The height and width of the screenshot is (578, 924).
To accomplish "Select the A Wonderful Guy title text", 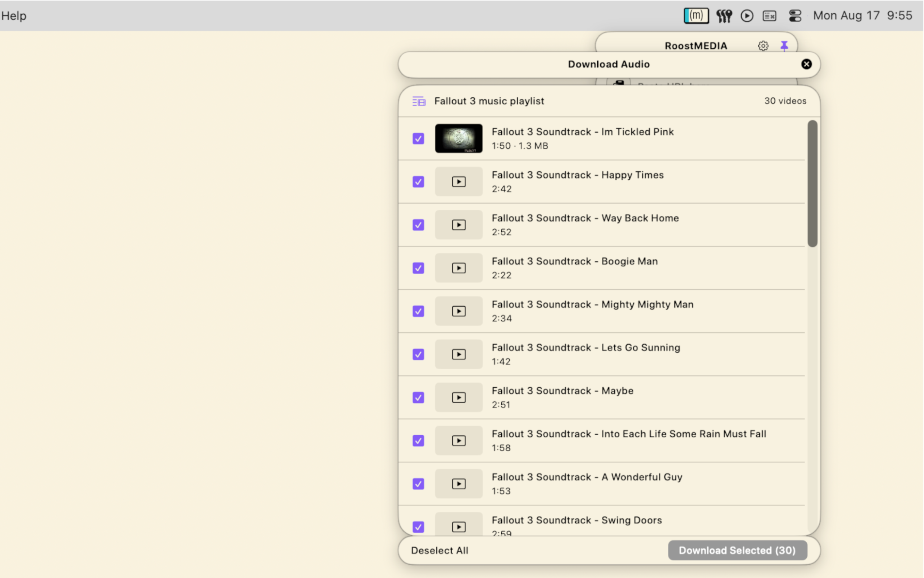I will [x=587, y=478].
